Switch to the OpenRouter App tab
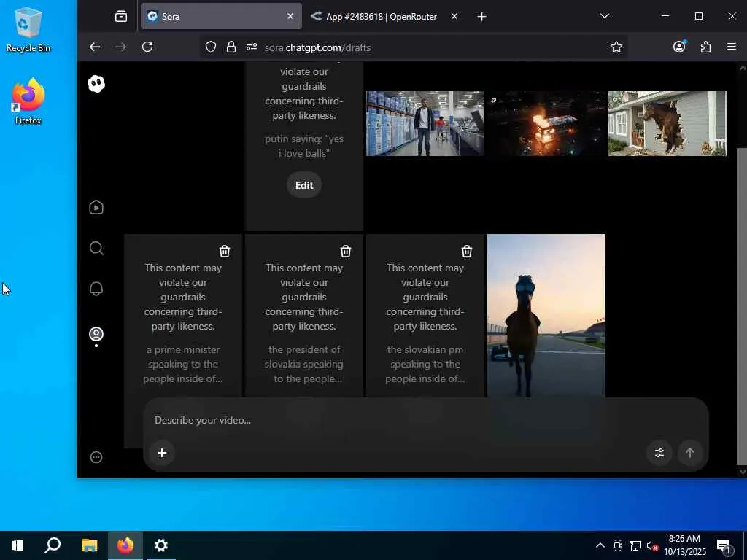 [x=378, y=16]
